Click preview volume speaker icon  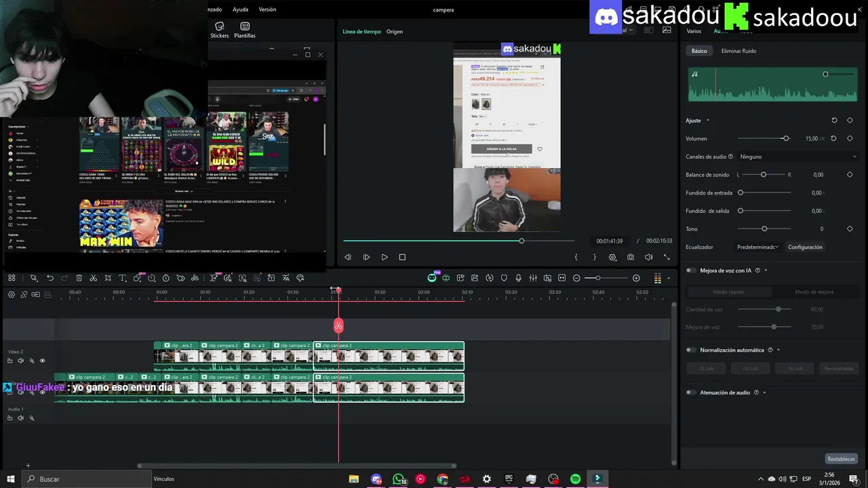[x=648, y=258]
